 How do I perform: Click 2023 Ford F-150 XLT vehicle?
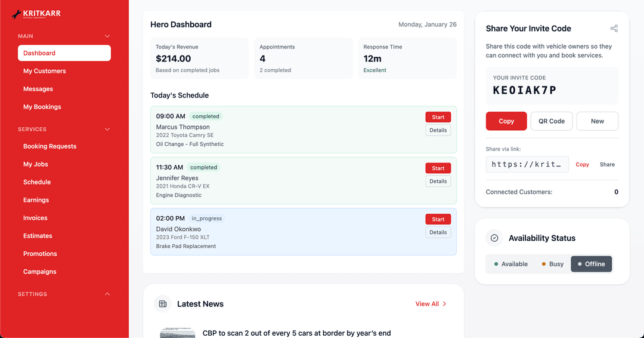(x=183, y=237)
